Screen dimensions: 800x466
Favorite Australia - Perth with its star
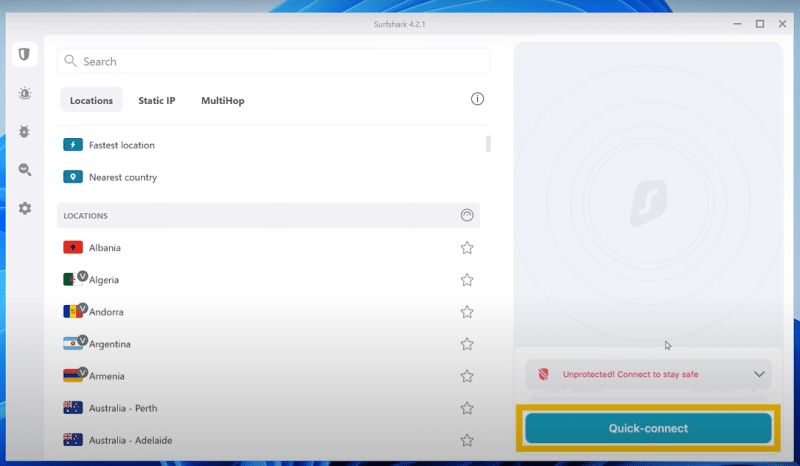(x=467, y=408)
